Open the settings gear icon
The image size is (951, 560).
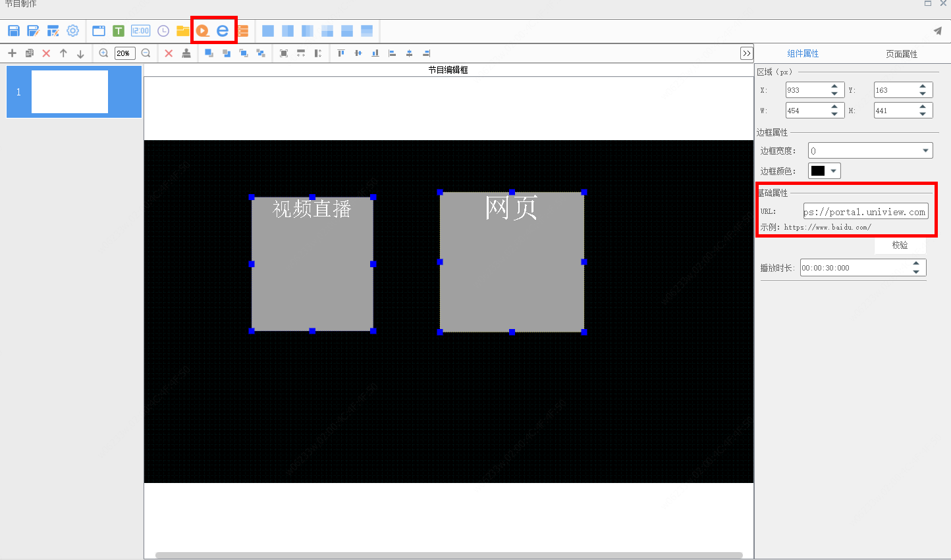click(73, 31)
